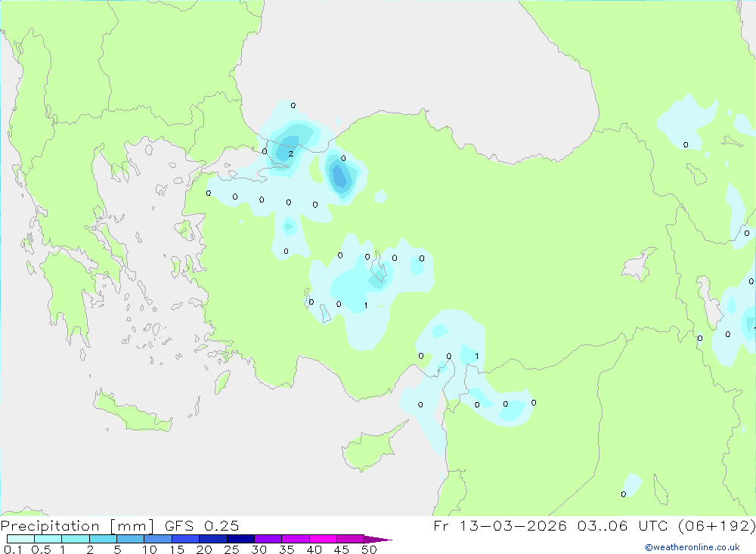The image size is (756, 554).
Task: Click the '30' legend scale value
Action: click(259, 549)
